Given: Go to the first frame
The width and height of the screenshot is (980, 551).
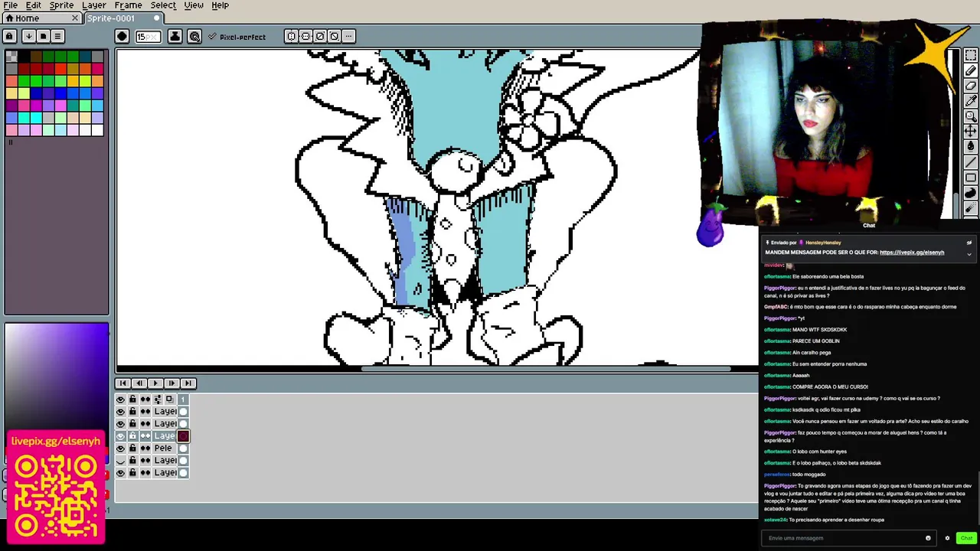Looking at the screenshot, I should point(123,383).
